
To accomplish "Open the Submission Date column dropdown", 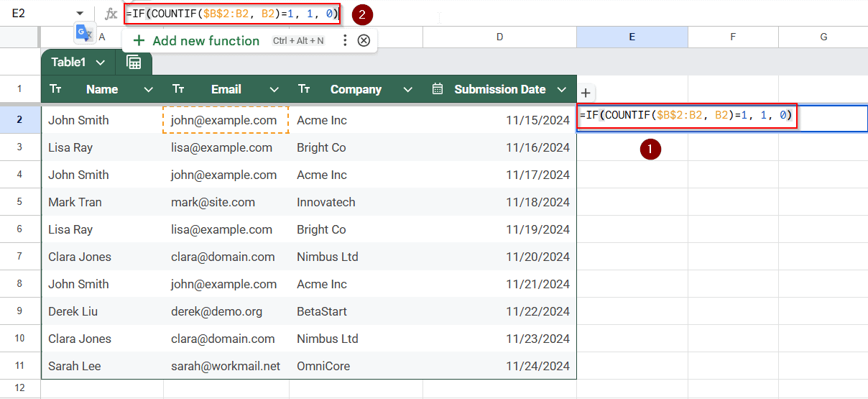I will [x=562, y=89].
